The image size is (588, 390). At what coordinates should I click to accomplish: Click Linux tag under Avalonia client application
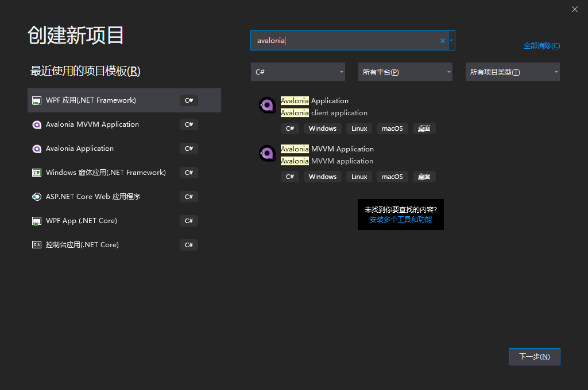pyautogui.click(x=359, y=128)
